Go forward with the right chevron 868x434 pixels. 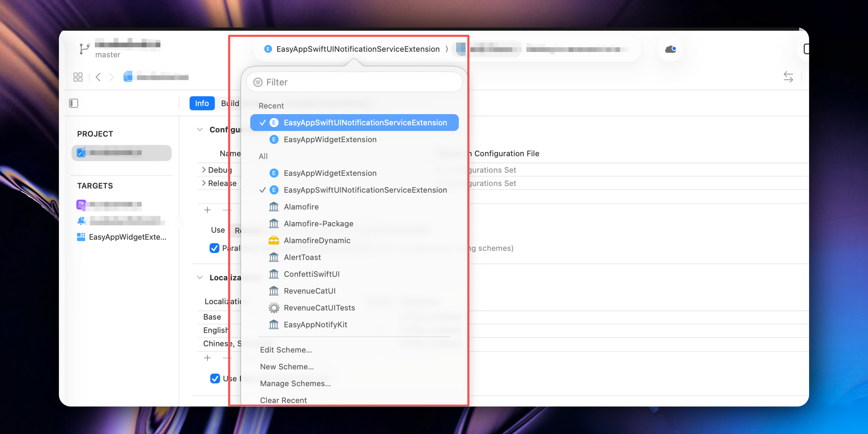pyautogui.click(x=112, y=77)
